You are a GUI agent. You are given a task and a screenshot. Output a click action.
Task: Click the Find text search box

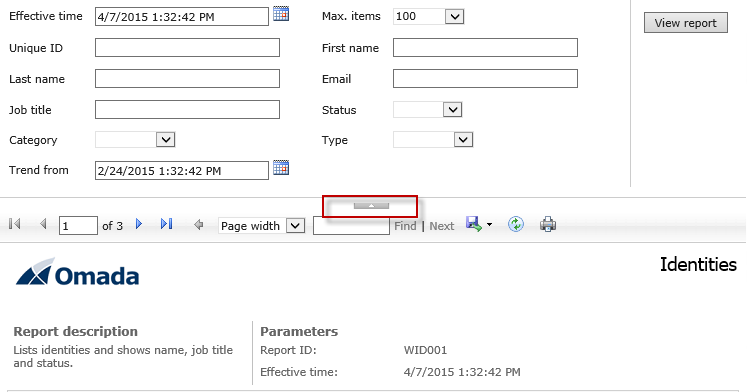pos(351,226)
